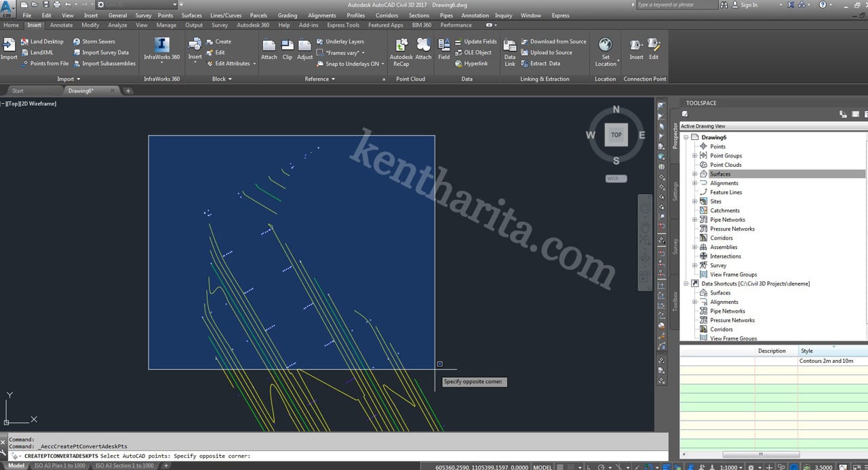The width and height of the screenshot is (868, 470).
Task: Expand the Point Groups tree node
Action: click(694, 156)
